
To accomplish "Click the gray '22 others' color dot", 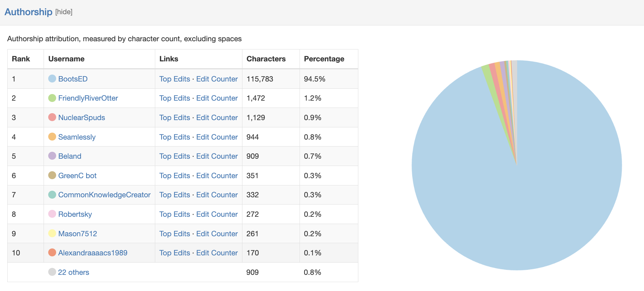I will point(52,272).
